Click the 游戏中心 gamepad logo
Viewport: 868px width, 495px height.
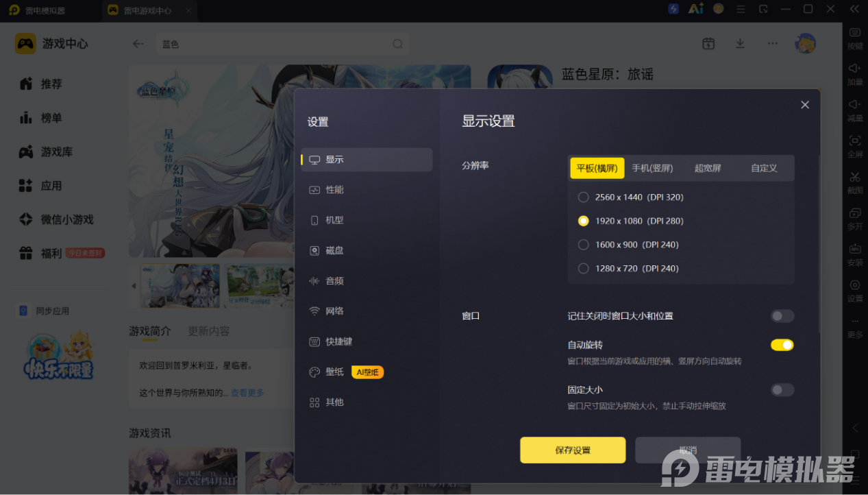pyautogui.click(x=25, y=43)
